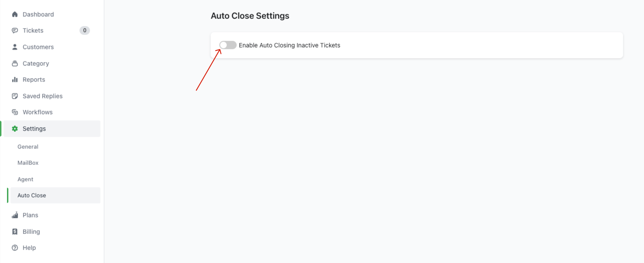Click the Tickets count badge

coord(85,30)
